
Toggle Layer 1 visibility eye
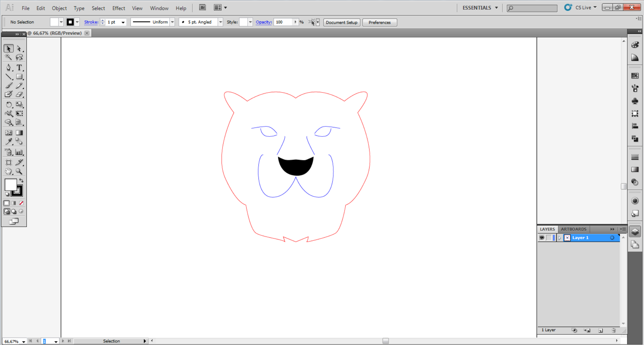point(542,238)
